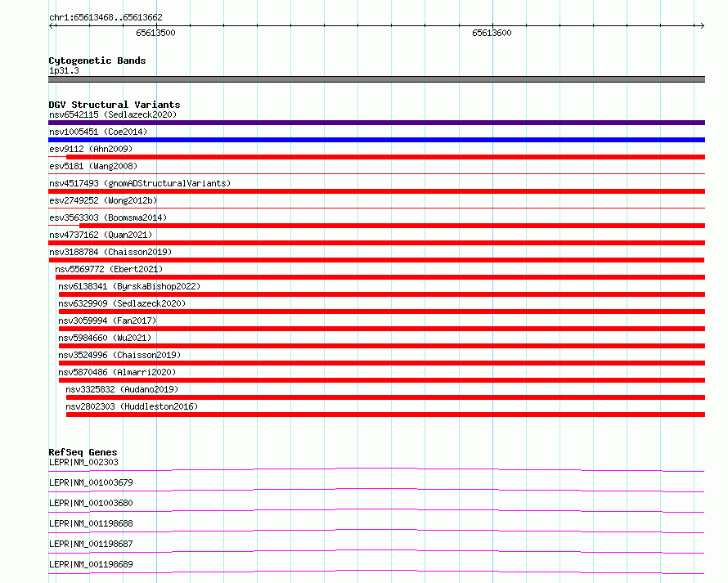Select nsv5569772 (Ebert2021) variant label
The width and height of the screenshot is (728, 583).
coord(109,269)
